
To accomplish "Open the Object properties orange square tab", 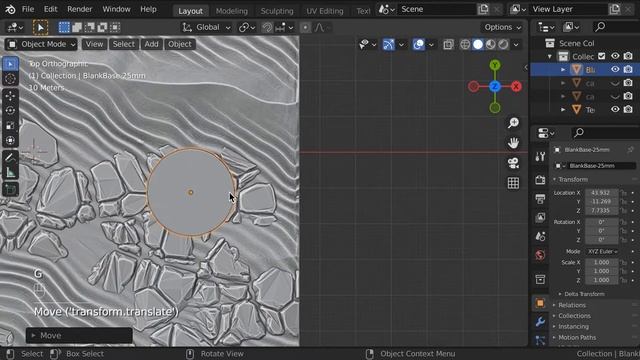I will coord(540,303).
